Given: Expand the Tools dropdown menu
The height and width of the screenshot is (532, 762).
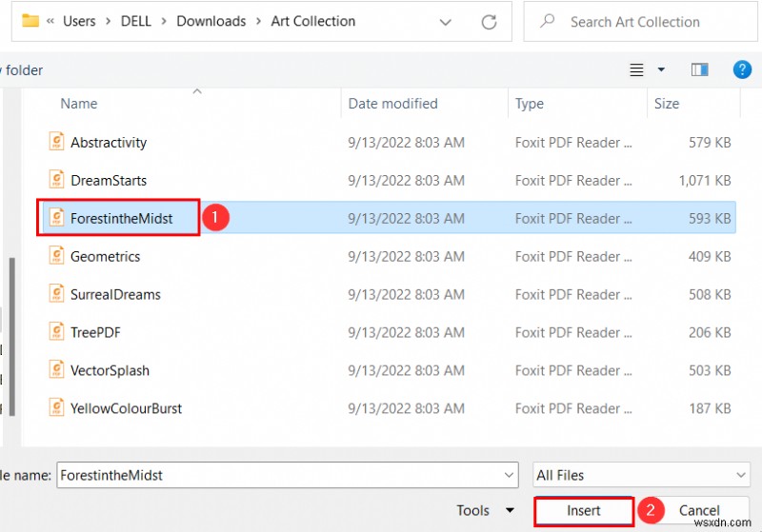Looking at the screenshot, I should 510,511.
